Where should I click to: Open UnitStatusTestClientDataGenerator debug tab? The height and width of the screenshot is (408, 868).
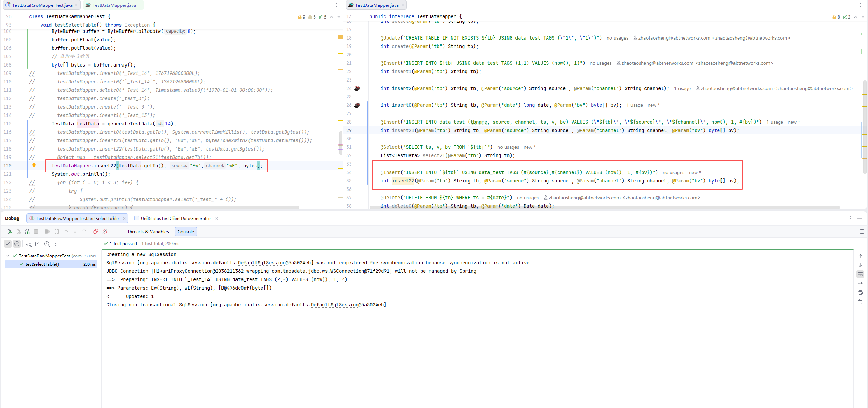[x=176, y=218]
